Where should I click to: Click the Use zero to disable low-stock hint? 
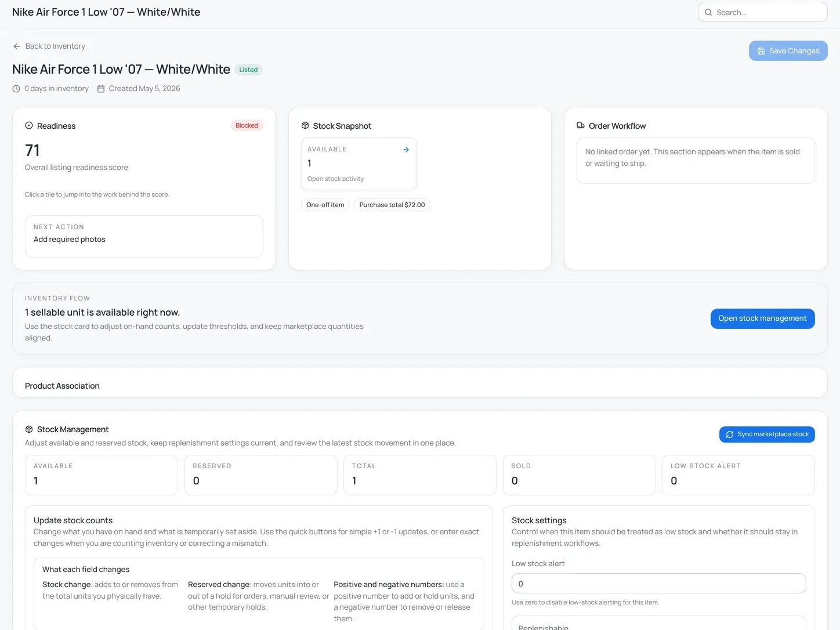tap(585, 602)
